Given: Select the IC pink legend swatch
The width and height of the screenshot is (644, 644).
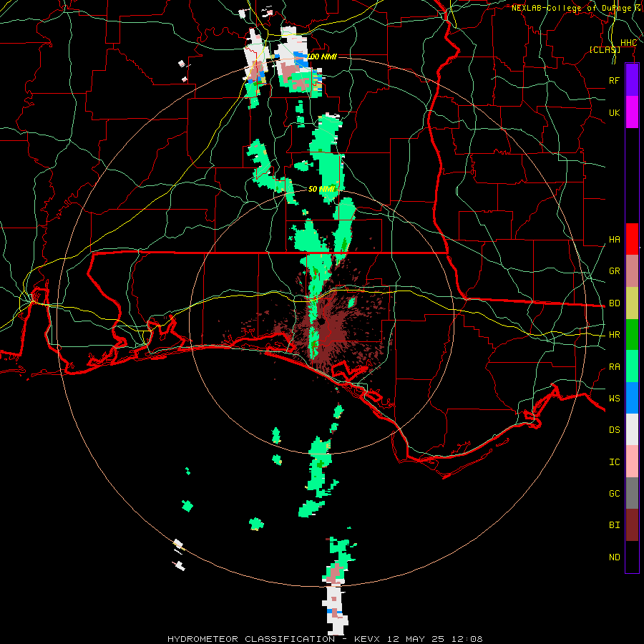Looking at the screenshot, I should (632, 462).
